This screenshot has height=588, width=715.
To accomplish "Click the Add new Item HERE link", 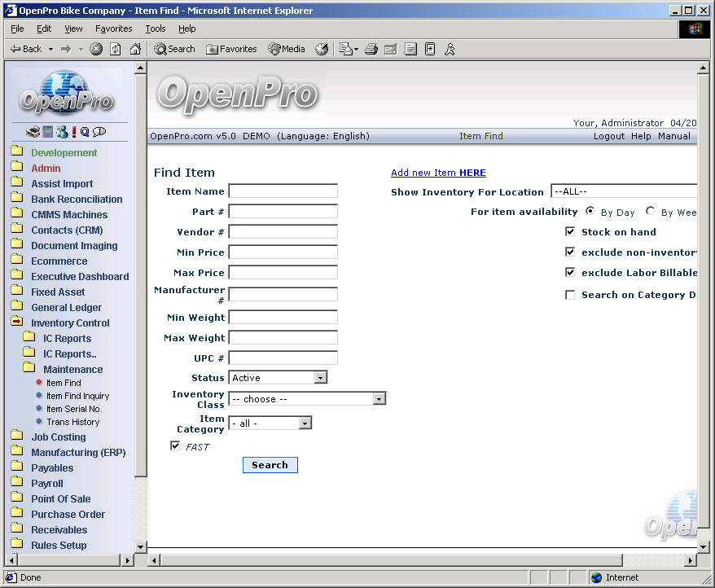I will [x=438, y=173].
